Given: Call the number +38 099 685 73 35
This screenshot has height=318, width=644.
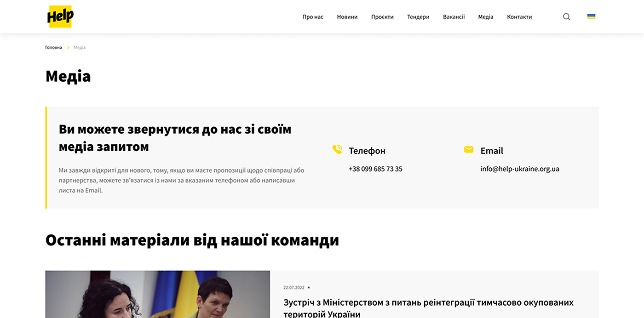Looking at the screenshot, I should pyautogui.click(x=375, y=169).
